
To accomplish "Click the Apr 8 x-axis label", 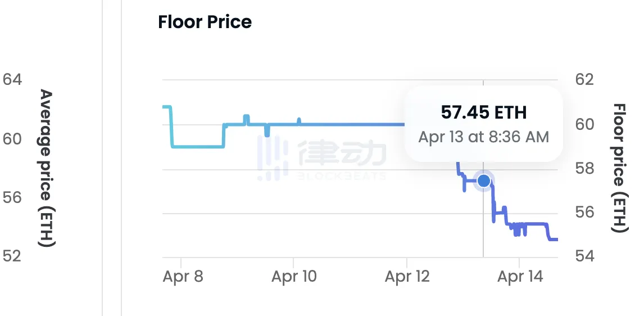I will 183,277.
